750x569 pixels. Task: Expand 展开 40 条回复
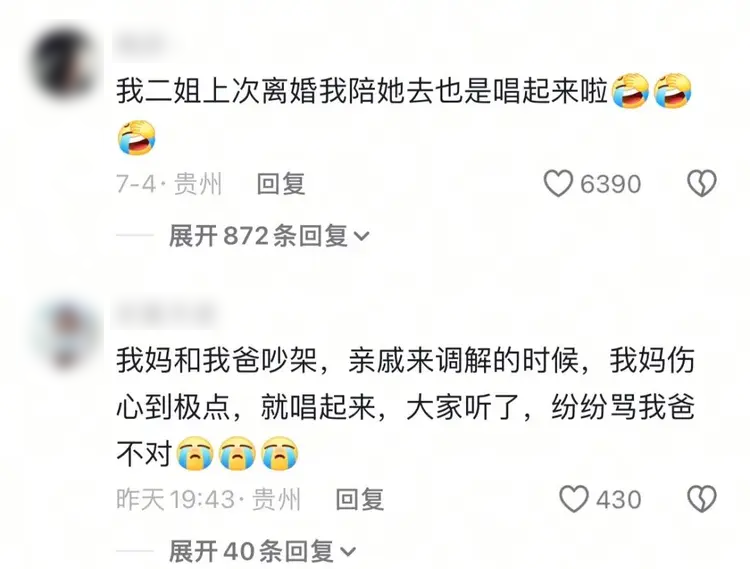262,551
